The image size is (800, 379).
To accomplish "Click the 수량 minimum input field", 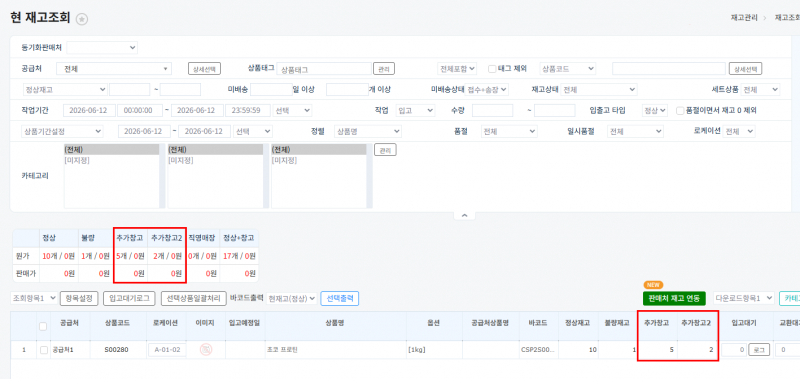I will click(492, 110).
